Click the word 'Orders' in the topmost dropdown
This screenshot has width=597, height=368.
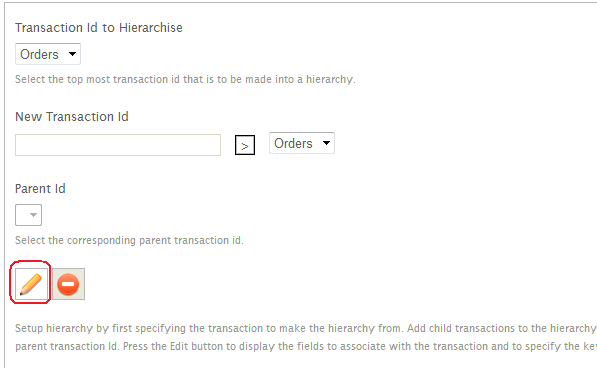click(39, 54)
